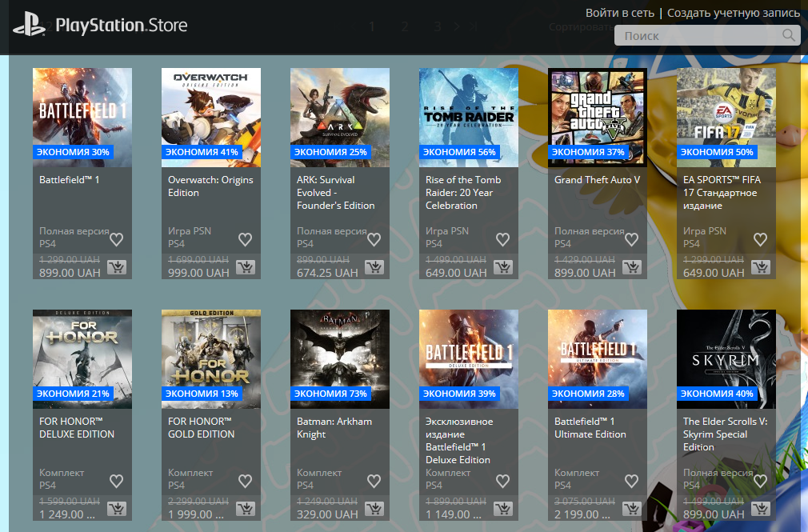Toggle wishlist heart for EA SPORTS FIFA 17
The height and width of the screenshot is (532, 808).
761,239
